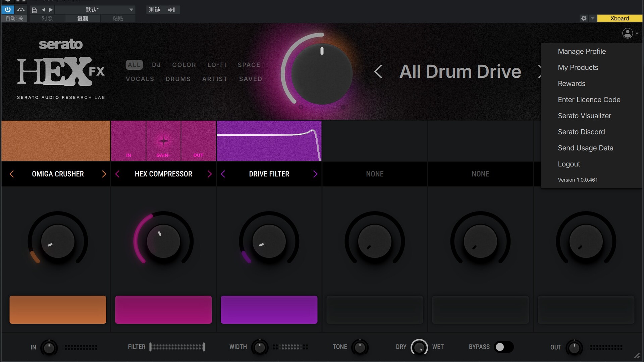The height and width of the screenshot is (362, 644).
Task: Open HEX COMPRESSOR effect selector
Action: click(x=163, y=174)
